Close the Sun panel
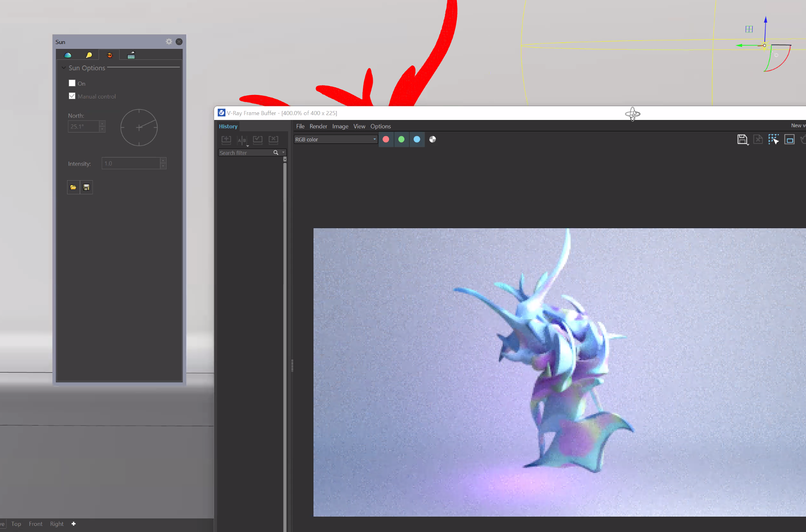The width and height of the screenshot is (806, 532). tap(179, 42)
